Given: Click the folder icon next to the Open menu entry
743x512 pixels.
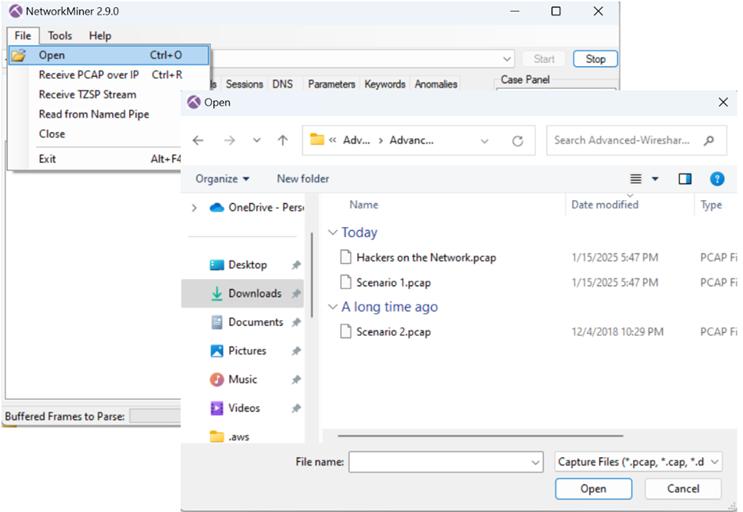Looking at the screenshot, I should point(18,55).
